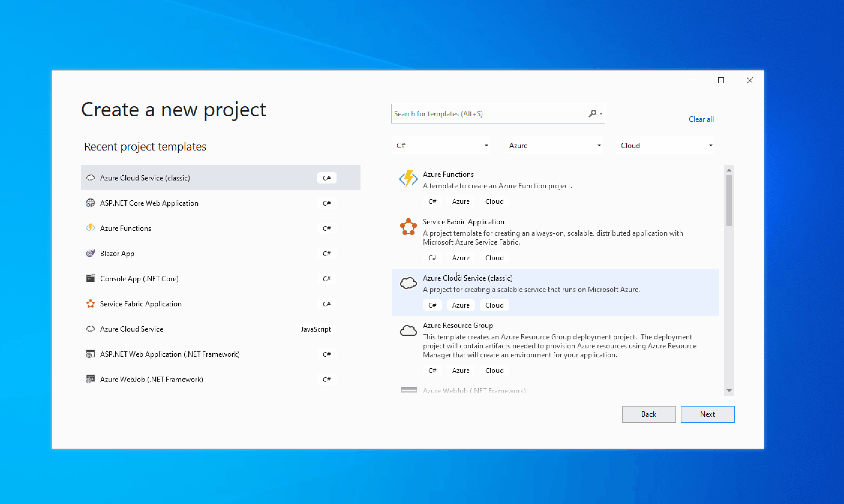Image resolution: width=844 pixels, height=504 pixels.
Task: Open the Cloud project type filter dropdown
Action: tap(665, 145)
